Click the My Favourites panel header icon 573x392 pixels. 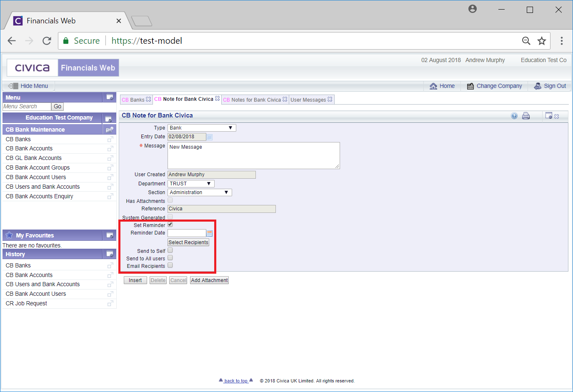click(110, 235)
